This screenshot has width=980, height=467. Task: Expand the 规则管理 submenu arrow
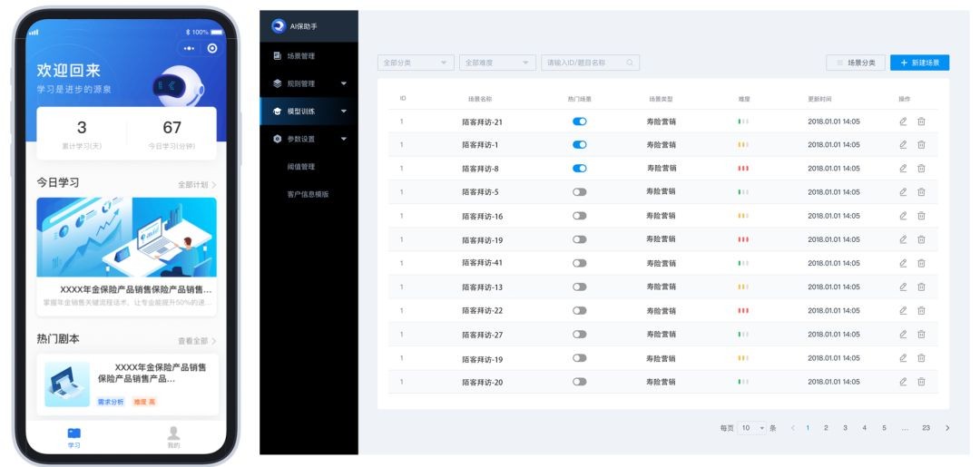(x=344, y=83)
